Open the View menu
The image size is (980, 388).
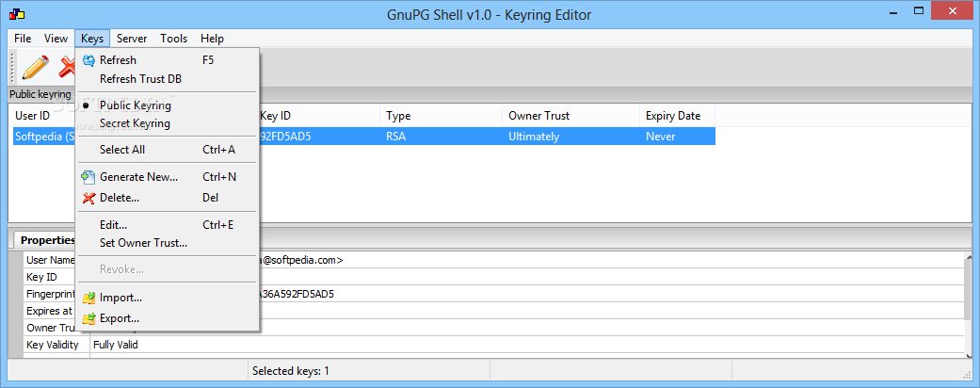(56, 39)
